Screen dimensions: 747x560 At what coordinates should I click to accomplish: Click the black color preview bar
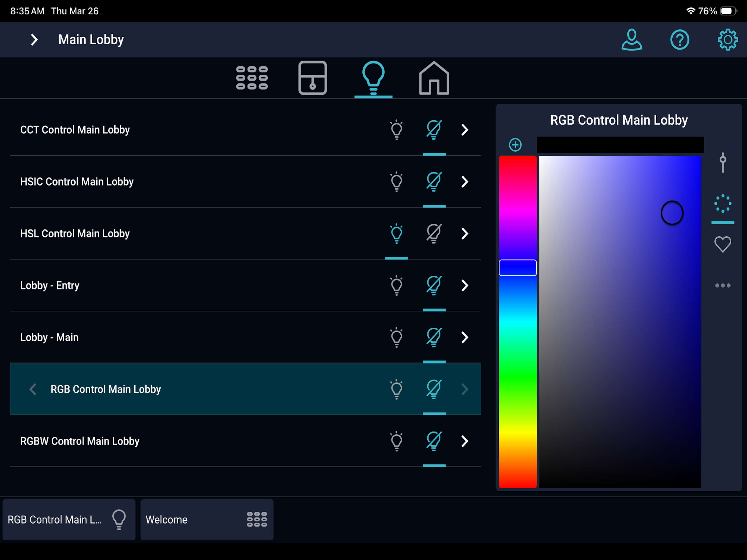tap(620, 145)
